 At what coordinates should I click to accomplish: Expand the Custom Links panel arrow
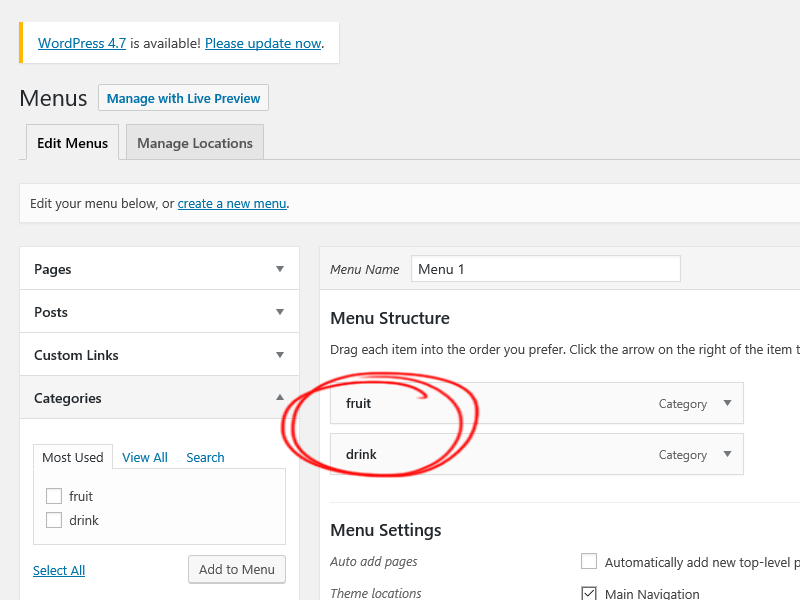280,355
